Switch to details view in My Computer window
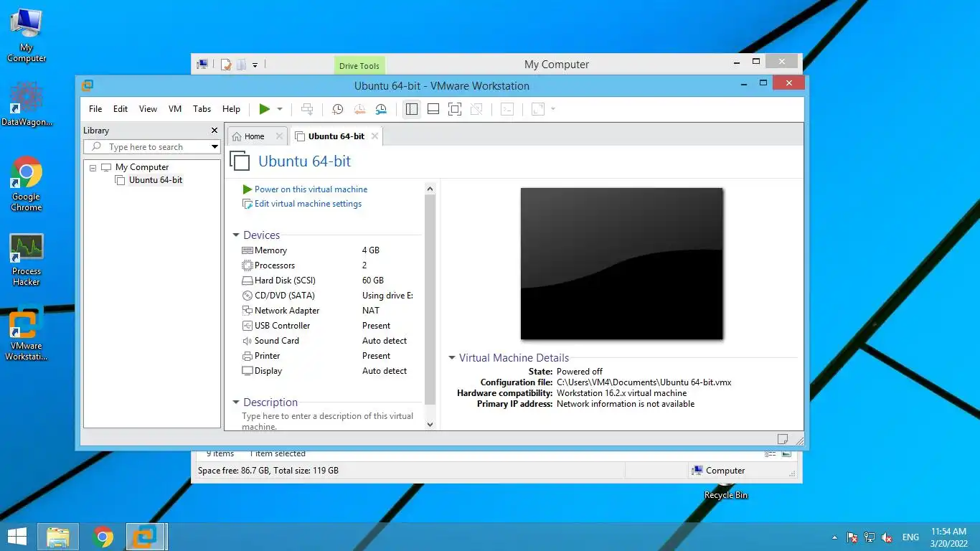 (x=771, y=453)
